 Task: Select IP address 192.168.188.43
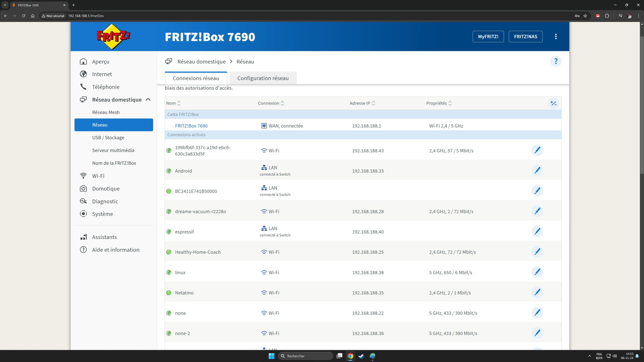click(368, 151)
